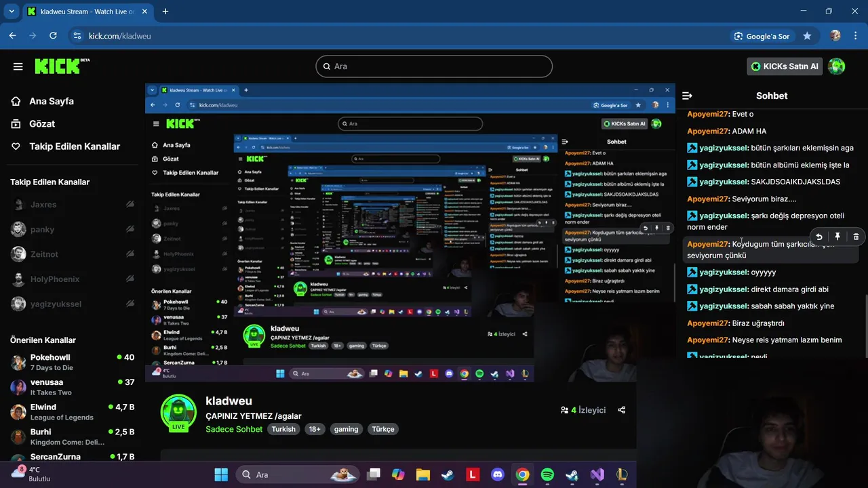Screen dimensions: 868x488
Task: Open the user avatar menu on Kick
Action: (x=836, y=66)
